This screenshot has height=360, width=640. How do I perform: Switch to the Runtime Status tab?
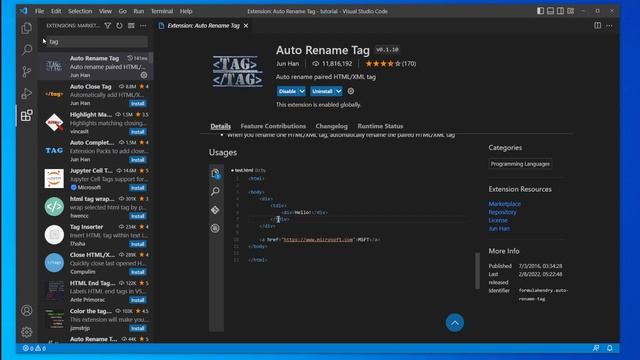pos(380,126)
